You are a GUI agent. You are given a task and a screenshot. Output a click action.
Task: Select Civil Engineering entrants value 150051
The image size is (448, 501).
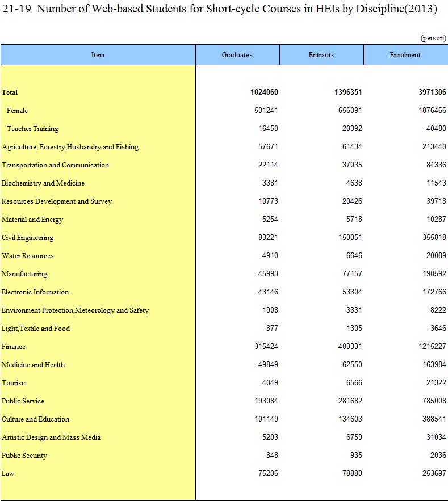click(x=350, y=238)
